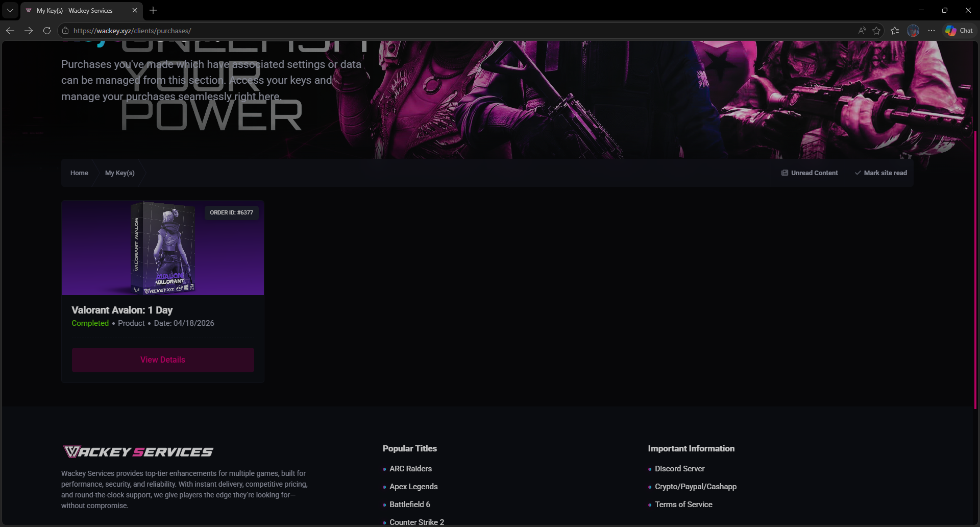Click the address bar URL field

[459, 31]
